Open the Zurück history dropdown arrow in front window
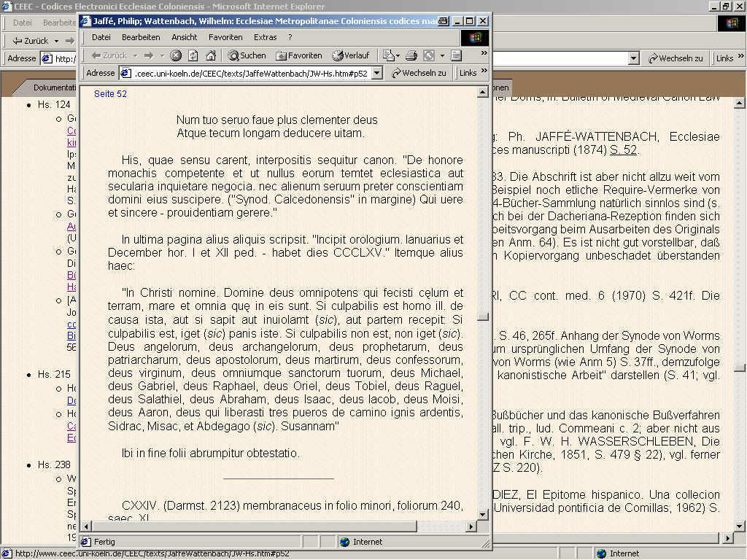This screenshot has width=747, height=560. tap(135, 55)
